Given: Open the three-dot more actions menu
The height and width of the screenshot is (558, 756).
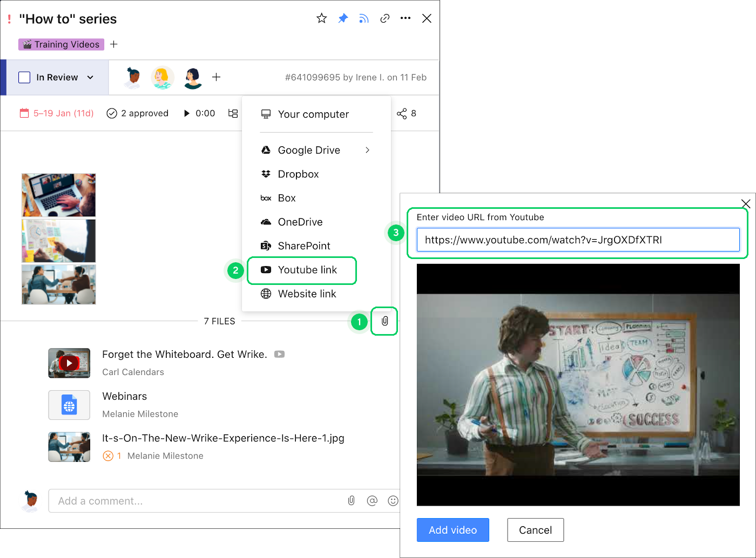Looking at the screenshot, I should click(x=406, y=18).
